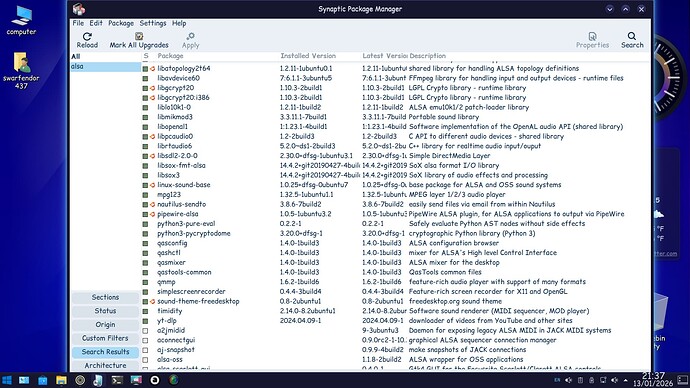Select the 'qmmp' package row
The image size is (690, 388).
[x=395, y=282]
